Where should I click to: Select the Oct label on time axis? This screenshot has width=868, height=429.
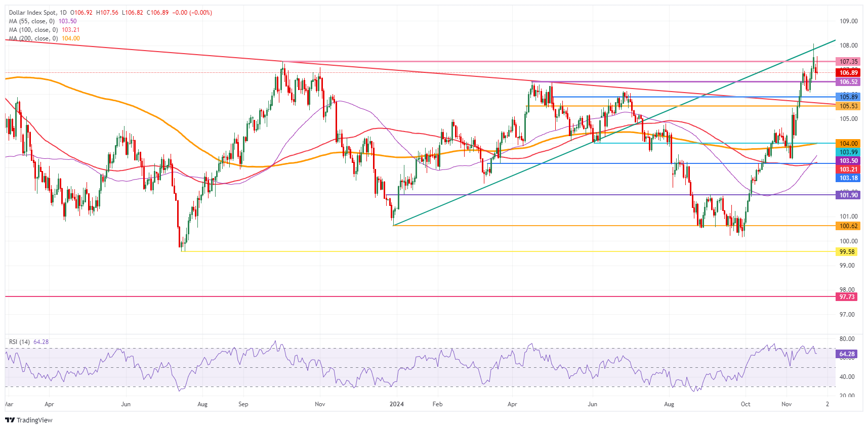click(745, 404)
